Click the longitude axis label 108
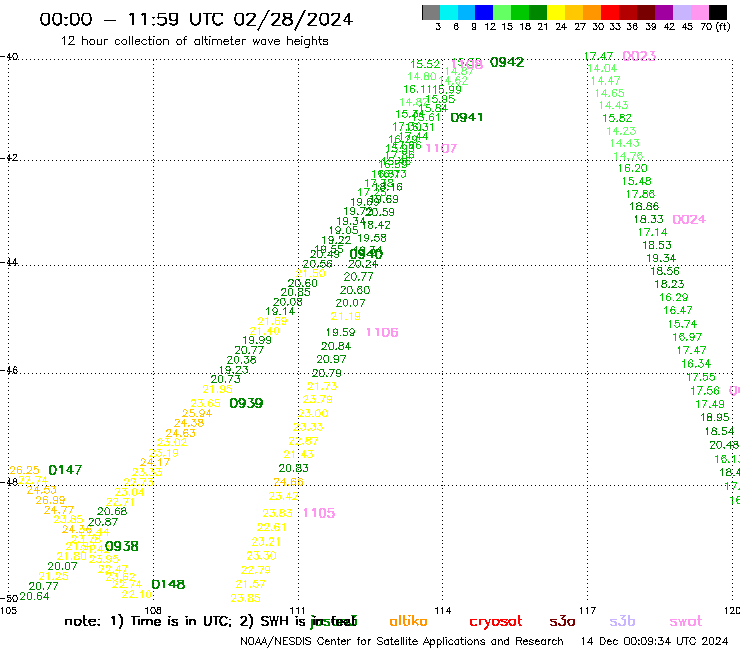740x650 pixels. pos(153,611)
